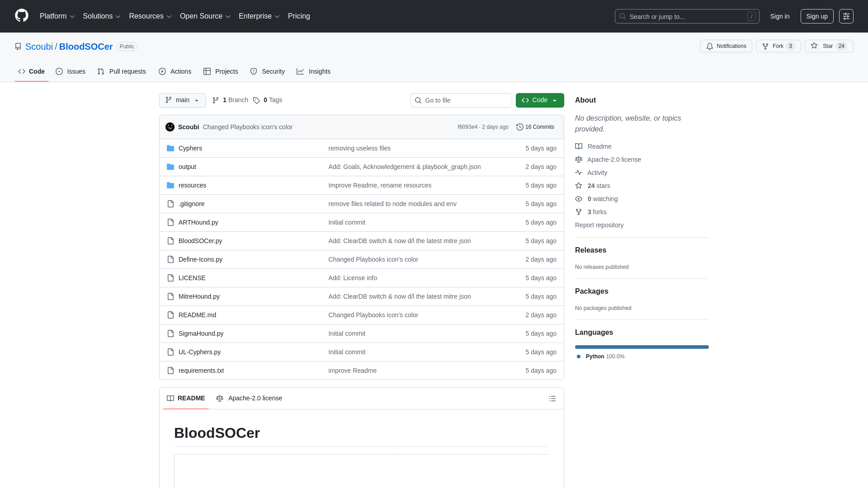Click the watching eye icon showing 0

pos(579,199)
